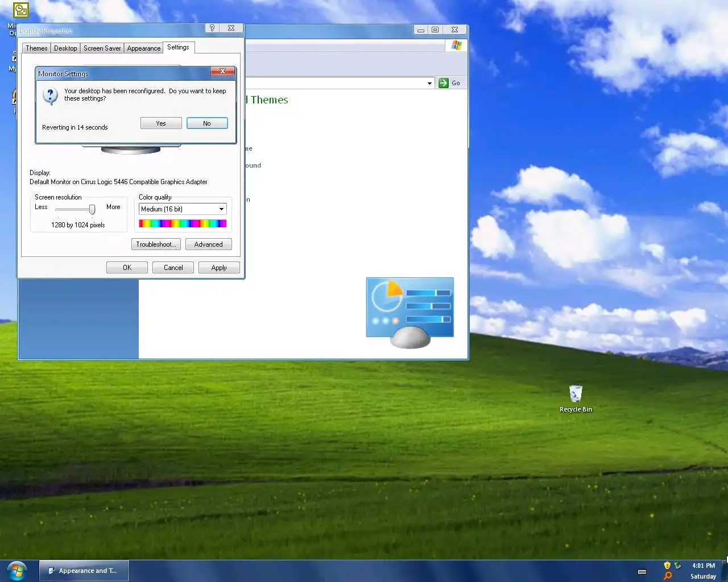Viewport: 728px width, 582px height.
Task: Open Advanced display settings
Action: [208, 244]
